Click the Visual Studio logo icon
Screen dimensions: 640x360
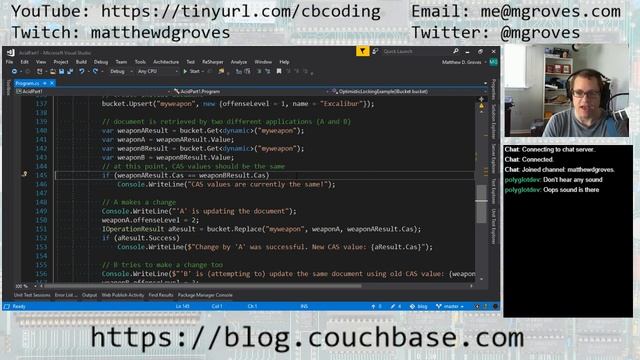pos(11,52)
